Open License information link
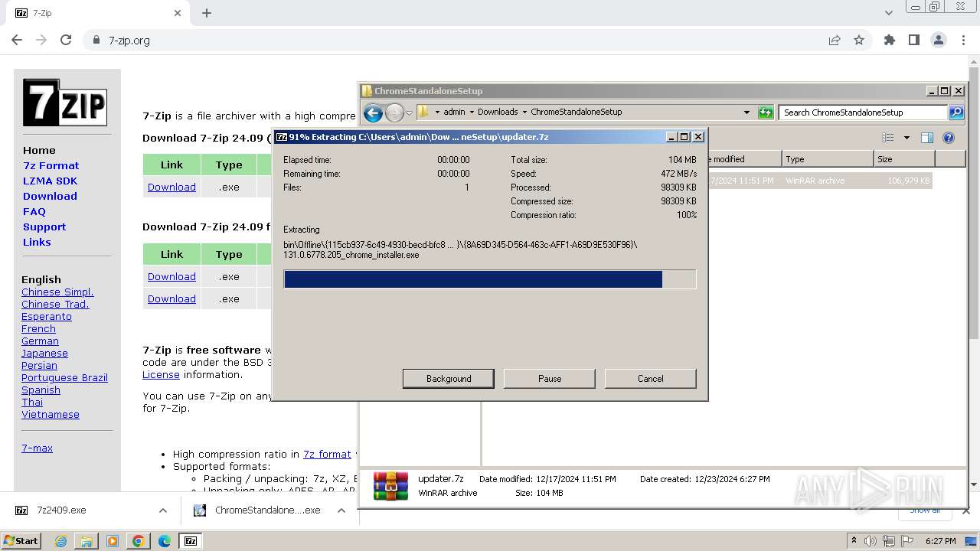Image resolution: width=980 pixels, height=551 pixels. 161,374
